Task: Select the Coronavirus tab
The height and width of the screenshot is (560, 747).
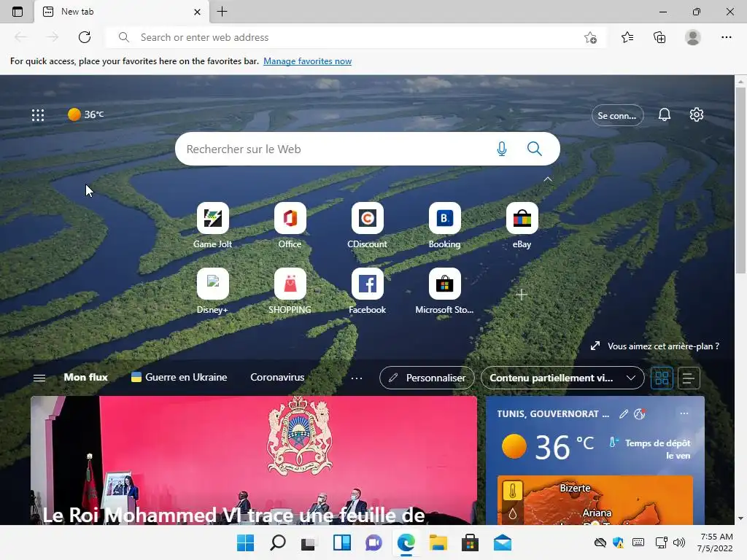Action: [x=277, y=377]
